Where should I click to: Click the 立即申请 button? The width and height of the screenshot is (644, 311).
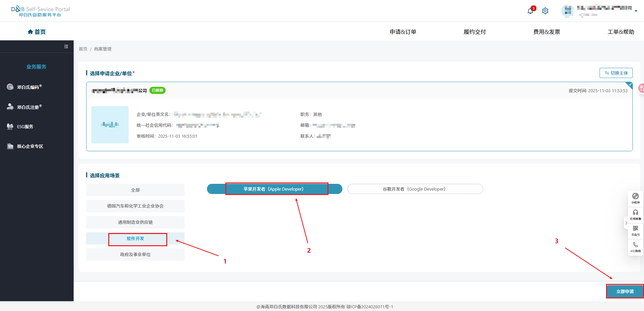(625, 291)
